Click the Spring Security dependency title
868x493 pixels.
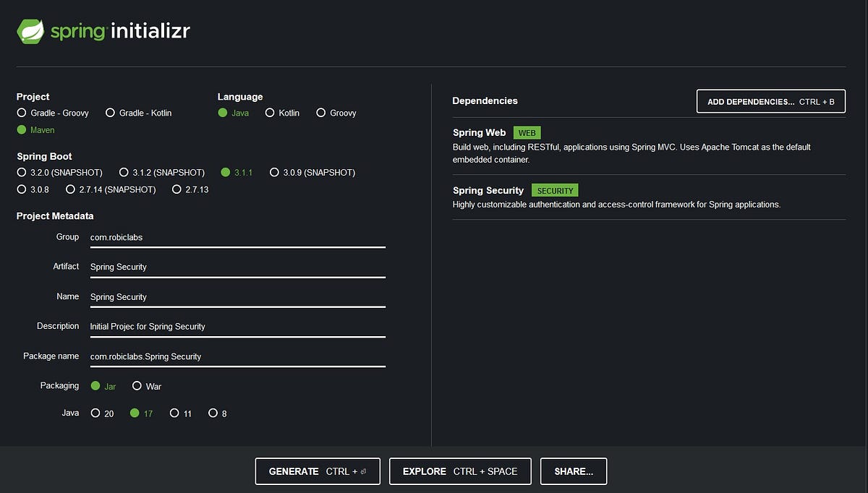tap(488, 191)
